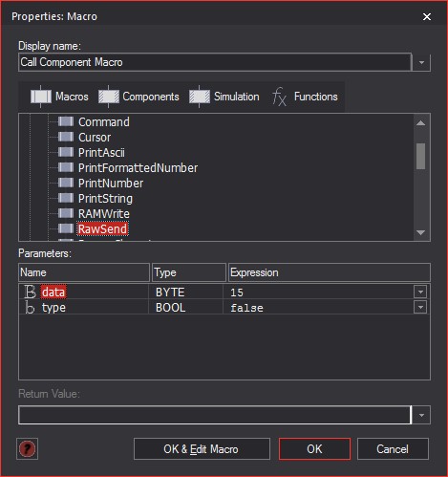Switch to the Macros tab
Screen dimensions: 448x477
(60, 97)
